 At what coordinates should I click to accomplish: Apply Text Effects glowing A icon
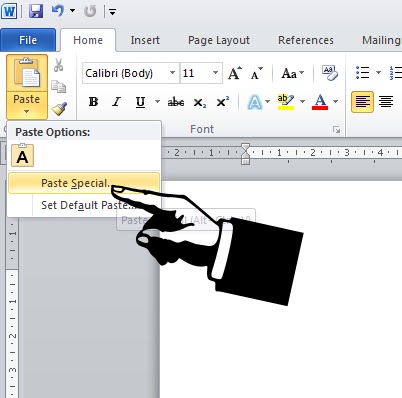(x=255, y=102)
